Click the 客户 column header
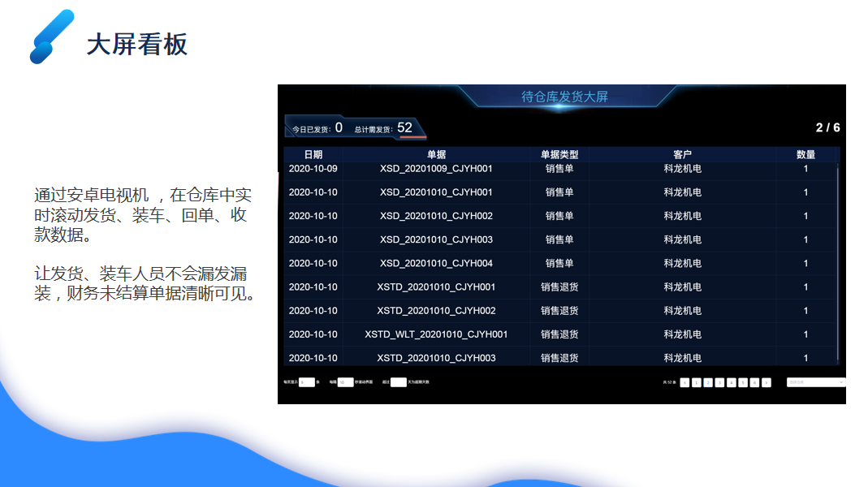 682,154
